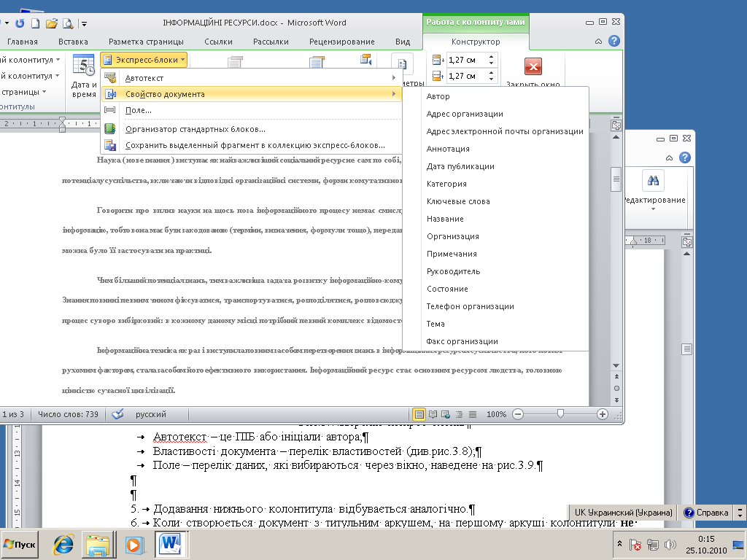Insert the Категория property
The height and width of the screenshot is (560, 747).
495,184
